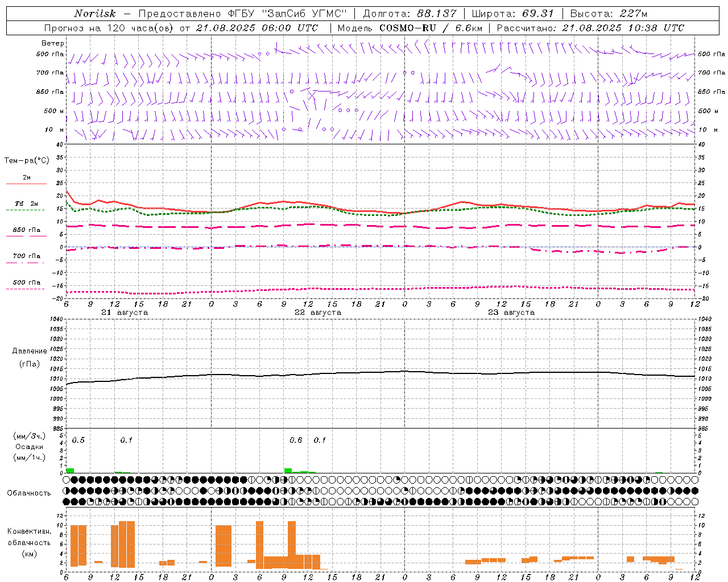Click the (мм/3ч.) precipitation unit label
The width and height of the screenshot is (728, 582).
coord(30,436)
